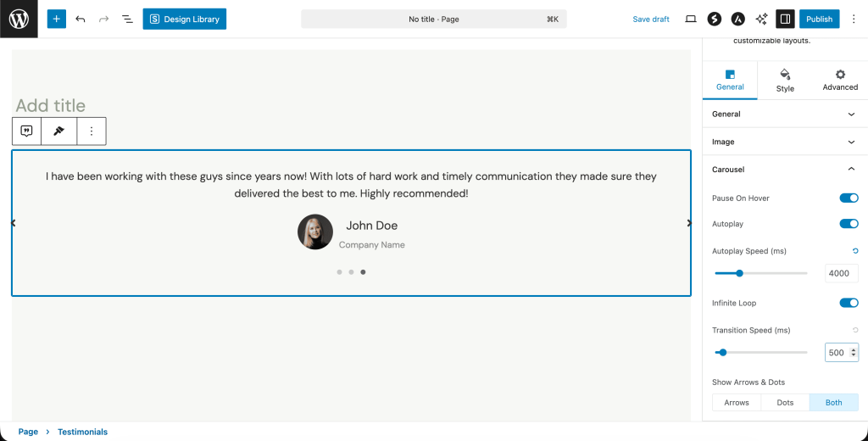Open the command palette page title bar
The width and height of the screenshot is (868, 441).
[x=433, y=19]
